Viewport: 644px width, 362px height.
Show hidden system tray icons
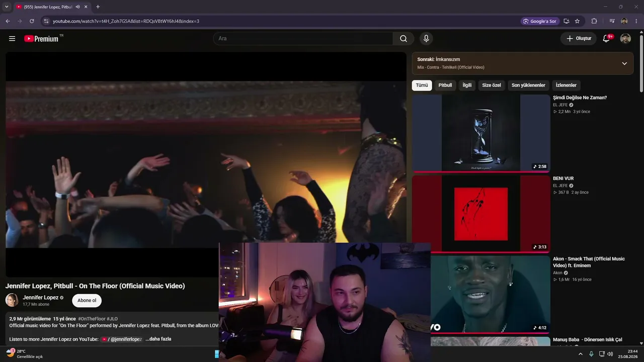coord(580,354)
